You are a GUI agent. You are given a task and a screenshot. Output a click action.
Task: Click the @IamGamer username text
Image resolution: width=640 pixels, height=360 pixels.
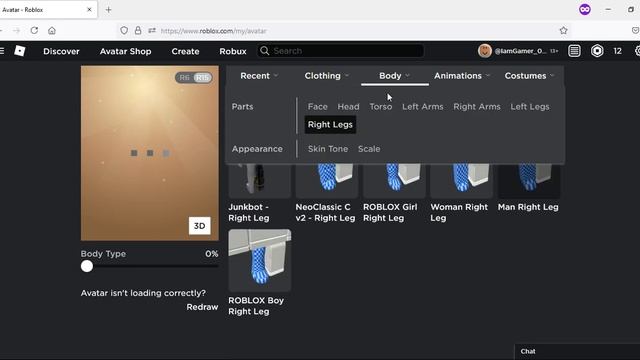(x=520, y=51)
